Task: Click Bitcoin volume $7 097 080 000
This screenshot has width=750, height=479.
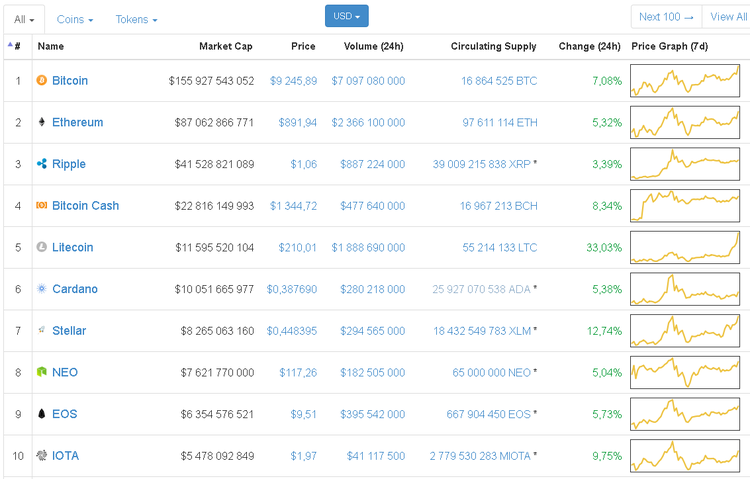Action: 368,81
